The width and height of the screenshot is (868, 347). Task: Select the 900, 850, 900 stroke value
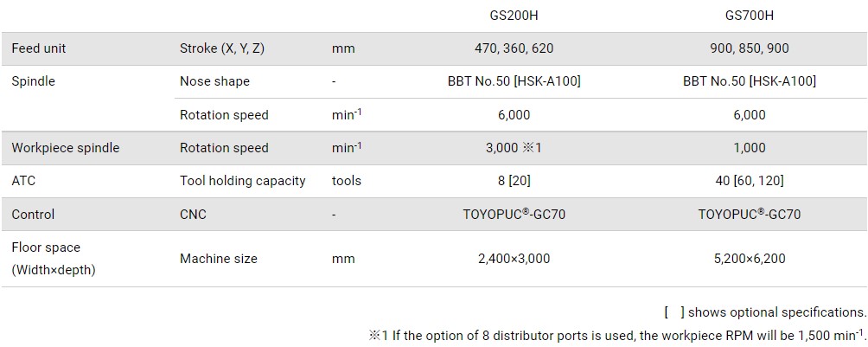749,48
